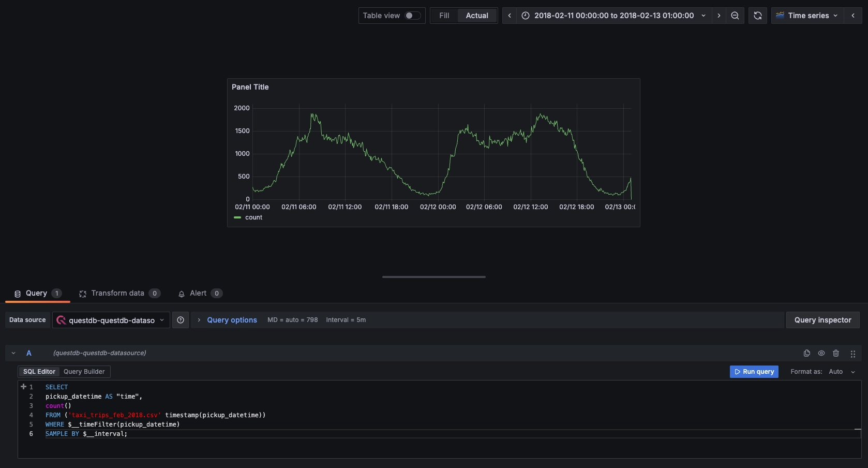Rename query A label
Screen dimensions: 868x468
(29, 353)
